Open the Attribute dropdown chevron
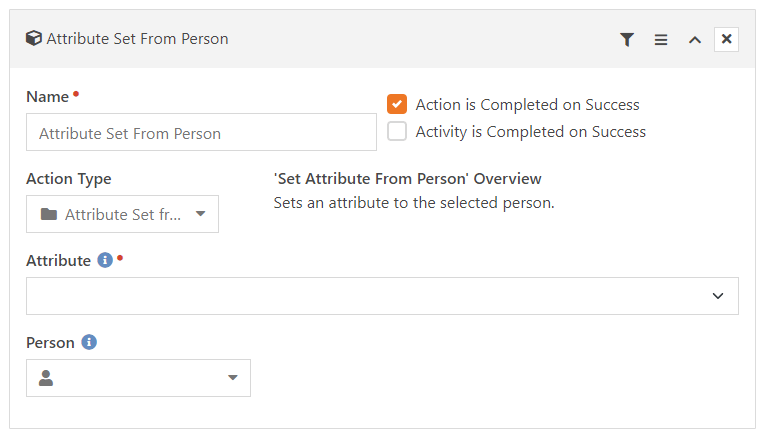763x440 pixels. [718, 296]
